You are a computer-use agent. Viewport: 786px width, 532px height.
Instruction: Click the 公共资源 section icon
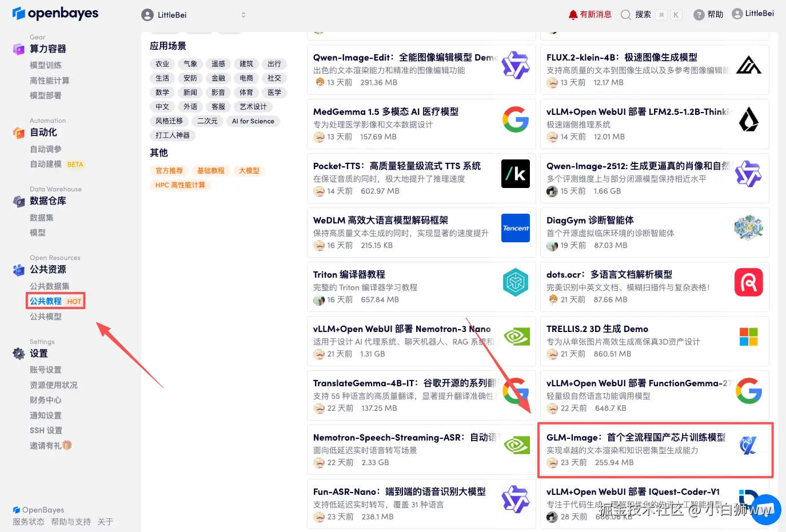[x=19, y=270]
